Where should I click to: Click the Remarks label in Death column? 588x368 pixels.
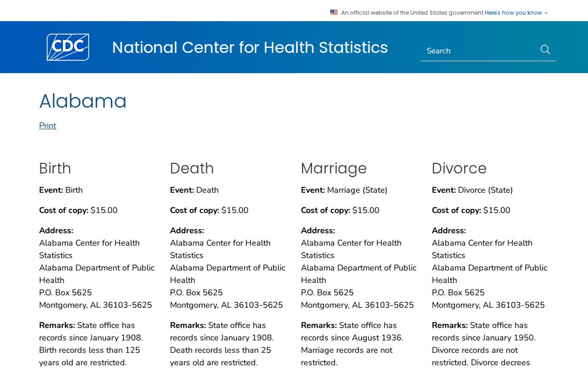[188, 325]
